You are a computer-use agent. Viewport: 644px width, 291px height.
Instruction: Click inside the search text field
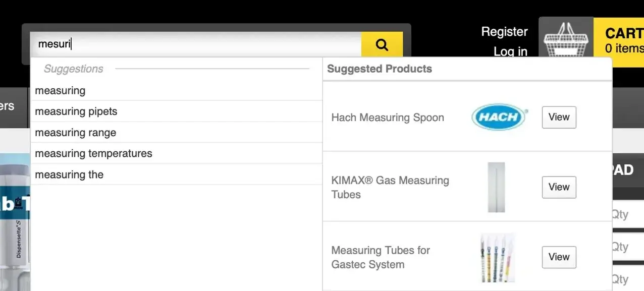click(x=197, y=44)
